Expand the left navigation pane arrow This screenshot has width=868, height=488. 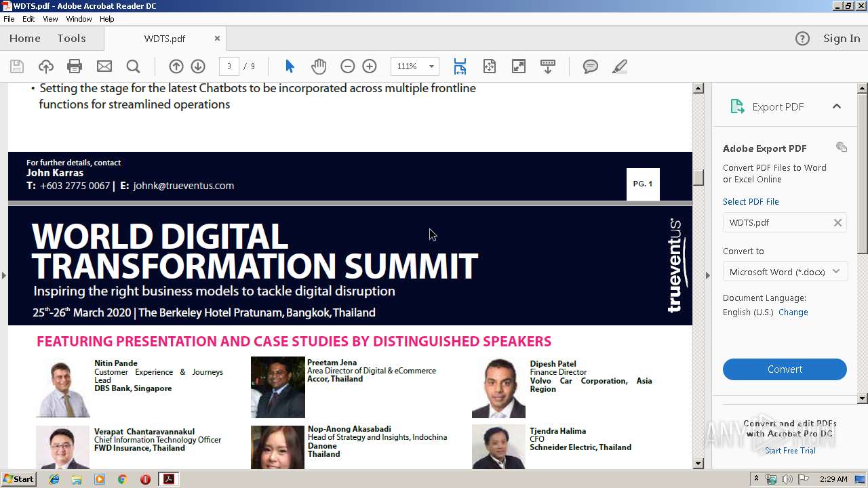[x=3, y=275]
